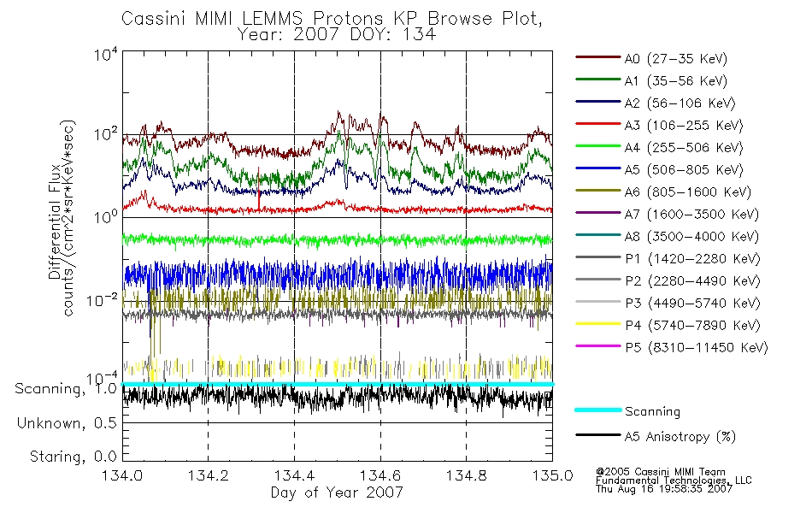Click the 'A5 Anisotropy (%)' legend label
This screenshot has width=812, height=513.
coord(680,437)
